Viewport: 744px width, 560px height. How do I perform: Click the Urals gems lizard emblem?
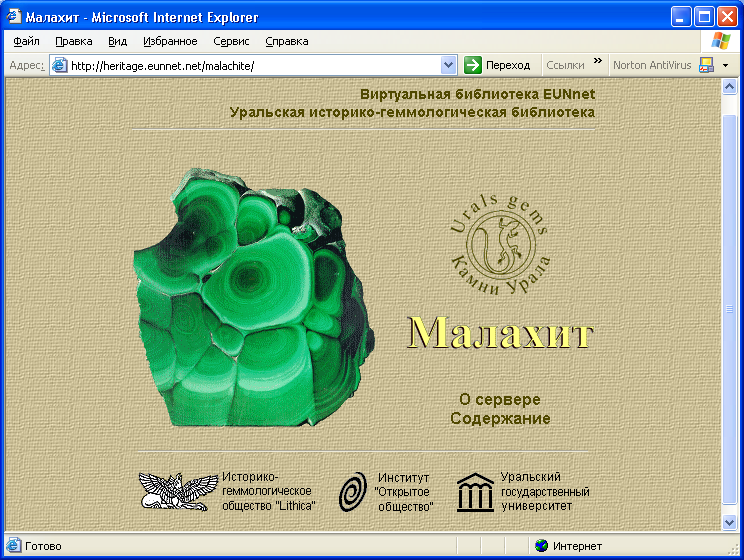(x=500, y=245)
